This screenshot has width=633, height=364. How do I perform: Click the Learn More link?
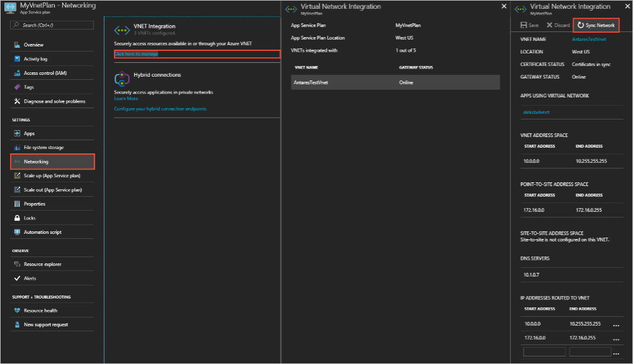tap(126, 99)
